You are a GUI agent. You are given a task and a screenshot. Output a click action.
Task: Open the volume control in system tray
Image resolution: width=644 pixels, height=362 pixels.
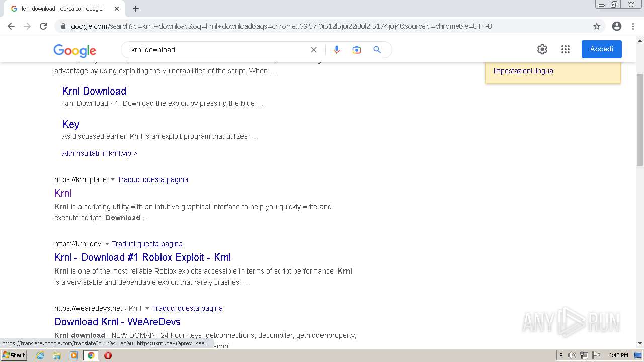(x=572, y=355)
